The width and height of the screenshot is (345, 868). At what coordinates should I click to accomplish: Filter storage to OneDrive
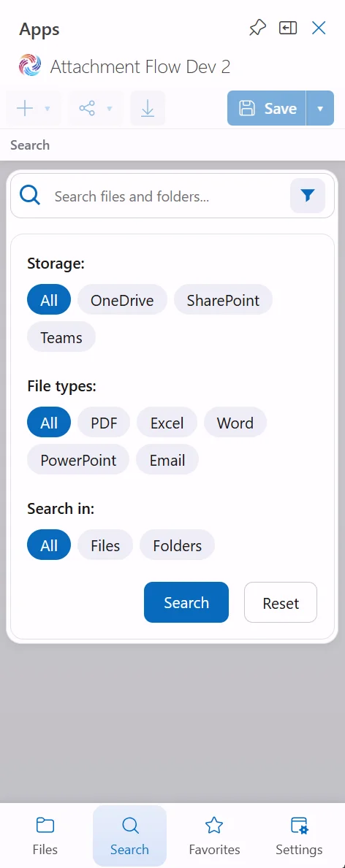pos(122,299)
